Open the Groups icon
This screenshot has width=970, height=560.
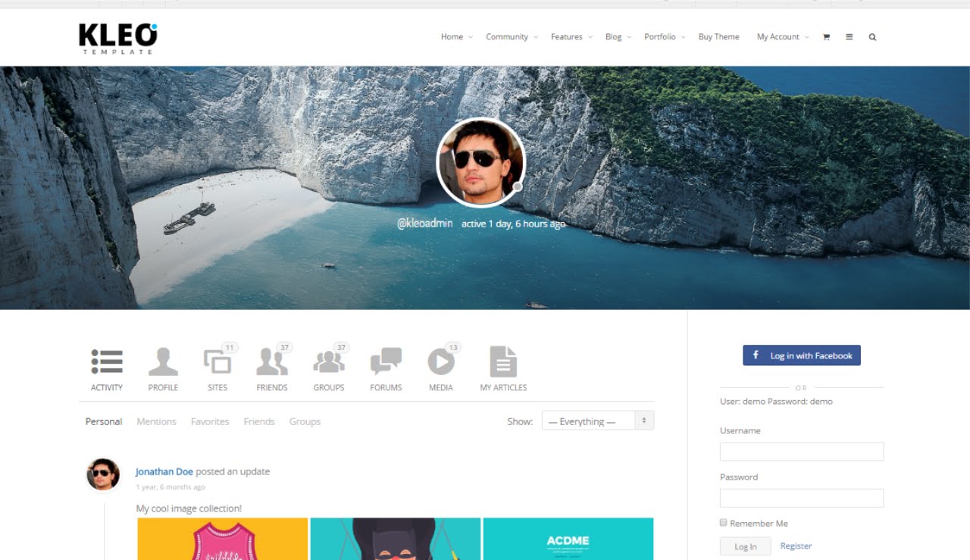click(328, 364)
